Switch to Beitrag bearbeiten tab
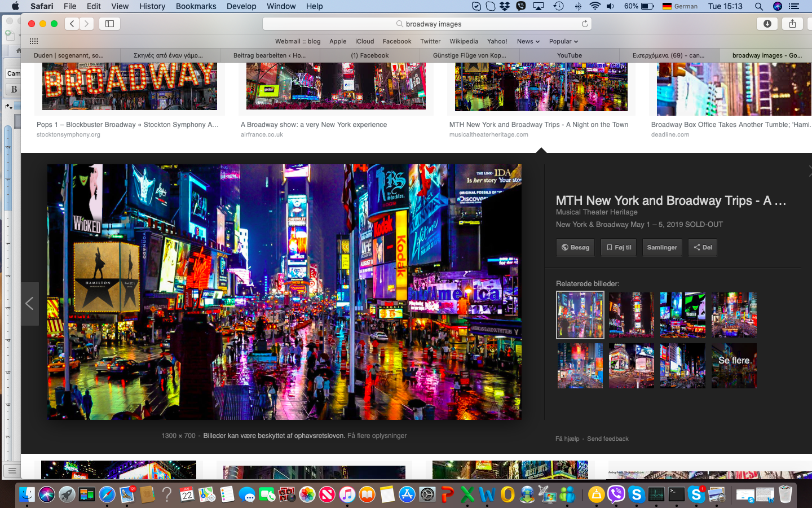This screenshot has height=508, width=812. pos(270,55)
